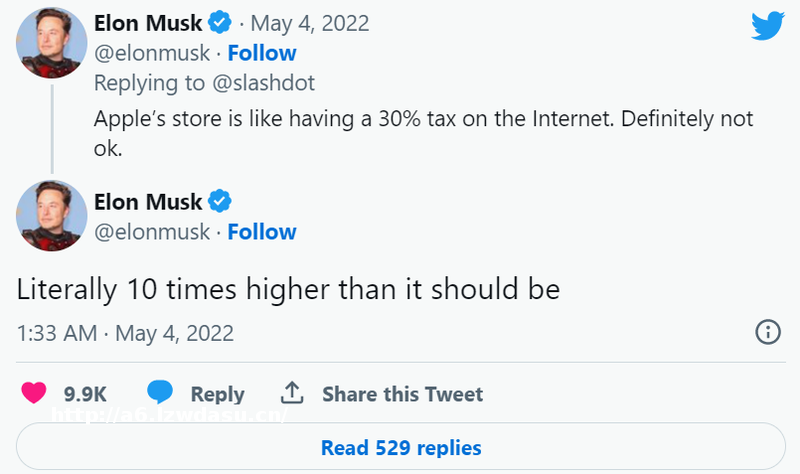This screenshot has height=474, width=800.
Task: Open second Elon Musk profile picture
Action: tap(52, 216)
